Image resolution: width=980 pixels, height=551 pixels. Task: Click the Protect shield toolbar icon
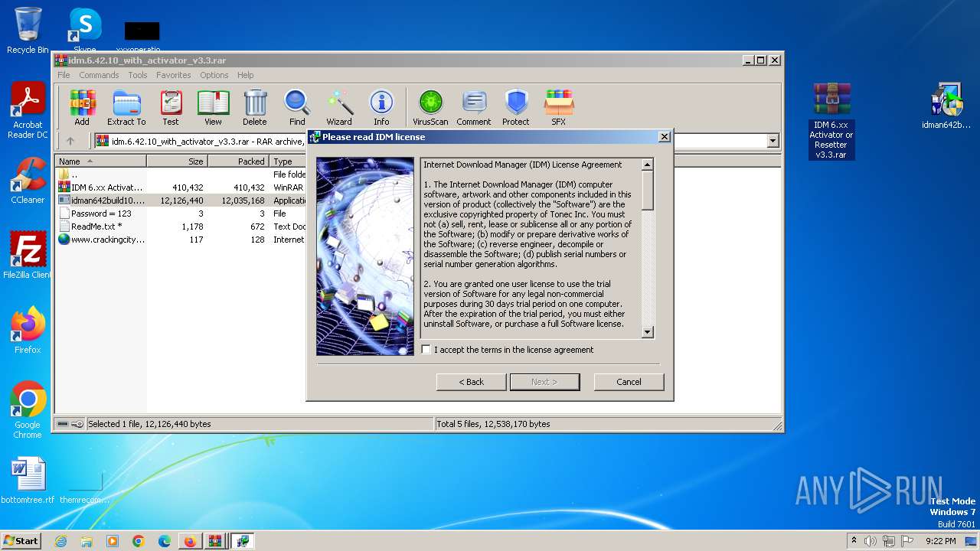[516, 107]
